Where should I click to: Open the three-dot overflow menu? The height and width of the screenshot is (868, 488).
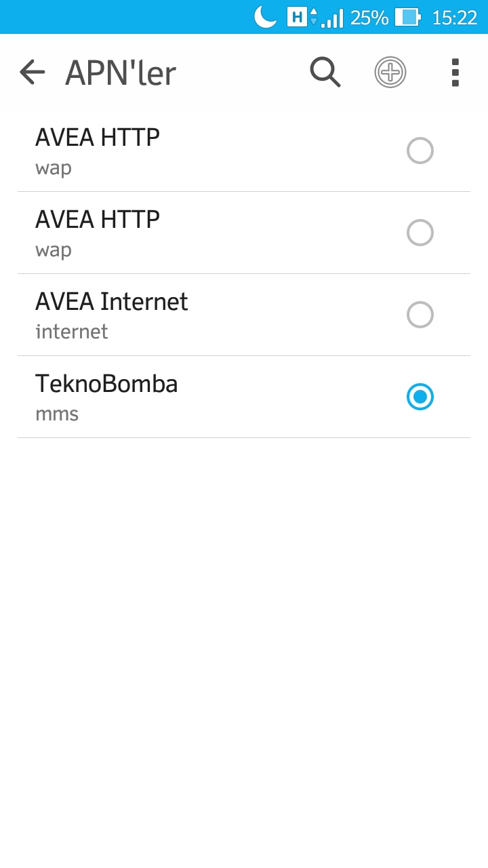(455, 72)
